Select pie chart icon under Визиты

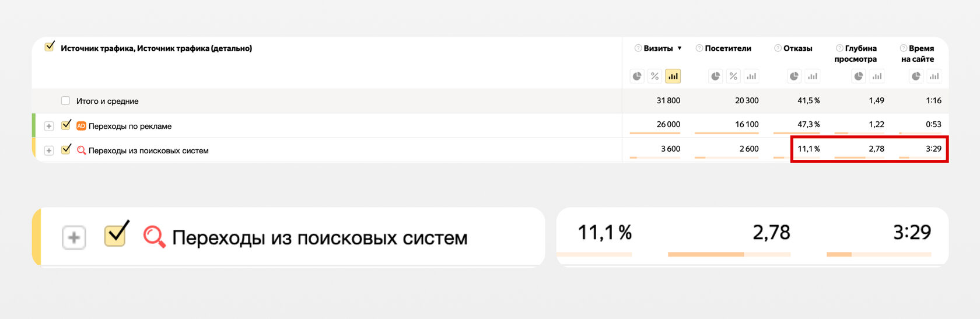[637, 76]
